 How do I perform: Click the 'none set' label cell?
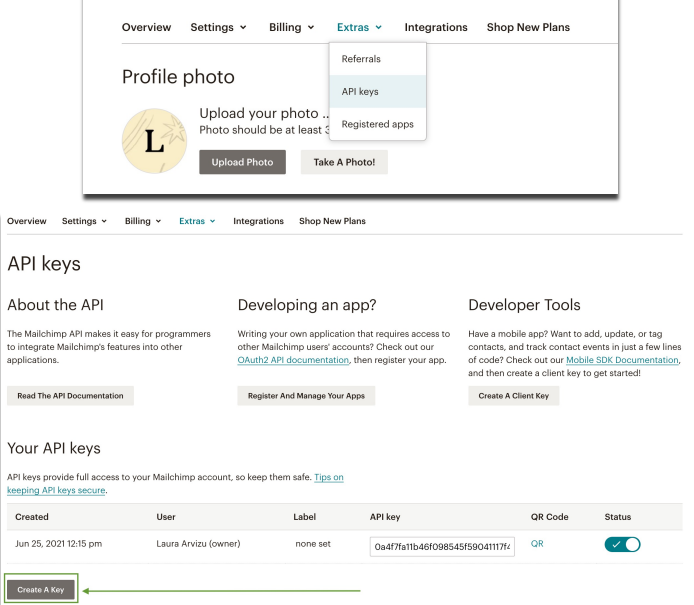pos(313,543)
